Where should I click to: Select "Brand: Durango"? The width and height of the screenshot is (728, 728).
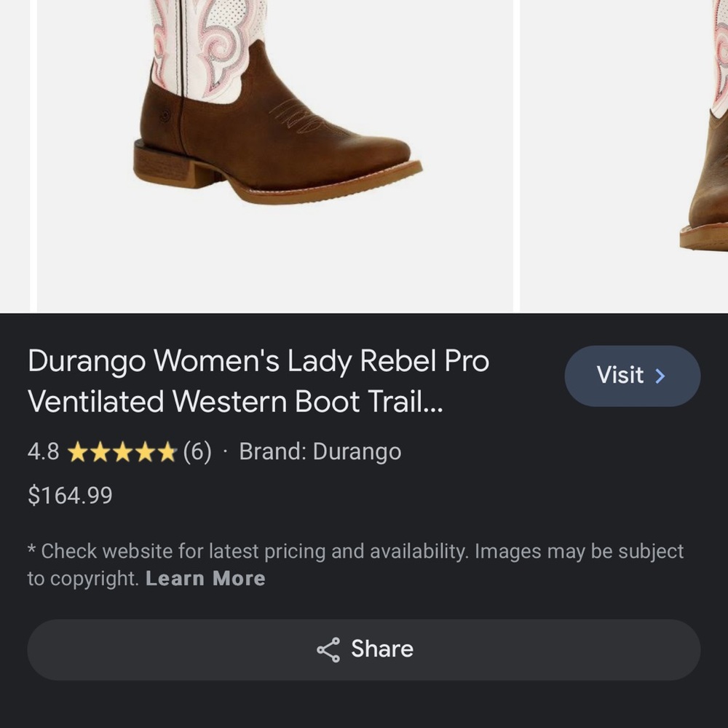pyautogui.click(x=320, y=451)
